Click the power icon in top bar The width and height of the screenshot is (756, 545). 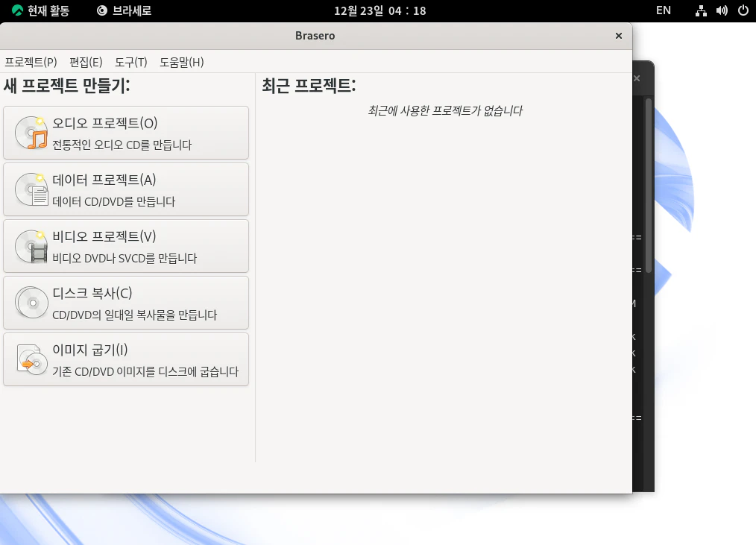[x=743, y=10]
